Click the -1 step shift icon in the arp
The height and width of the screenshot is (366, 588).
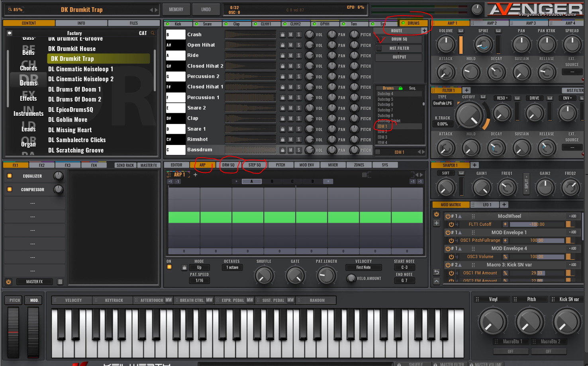tap(177, 181)
